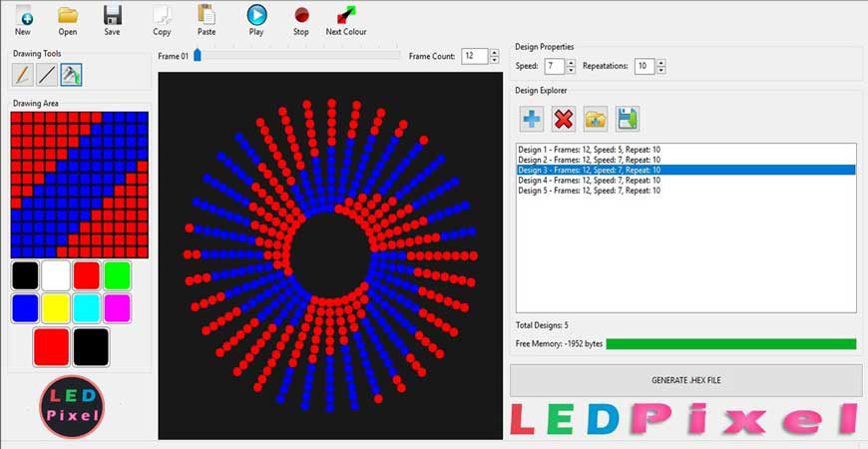This screenshot has width=868, height=449.
Task: Decrease Frame Count with the down arrow
Action: pos(494,60)
